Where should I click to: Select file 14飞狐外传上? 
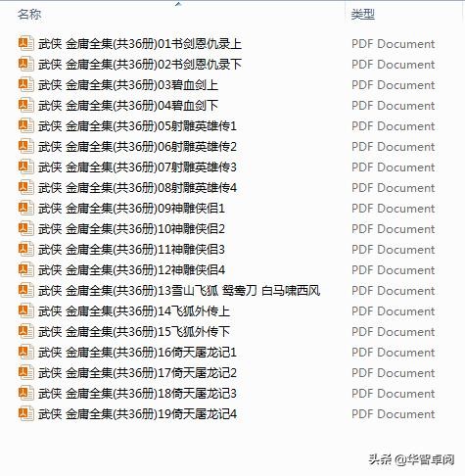click(x=134, y=311)
